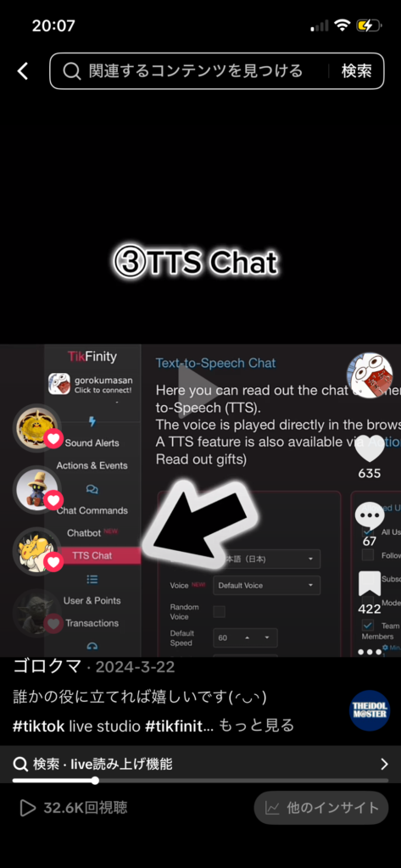The width and height of the screenshot is (401, 868).
Task: Toggle the Team Members checkbox
Action: (368, 626)
